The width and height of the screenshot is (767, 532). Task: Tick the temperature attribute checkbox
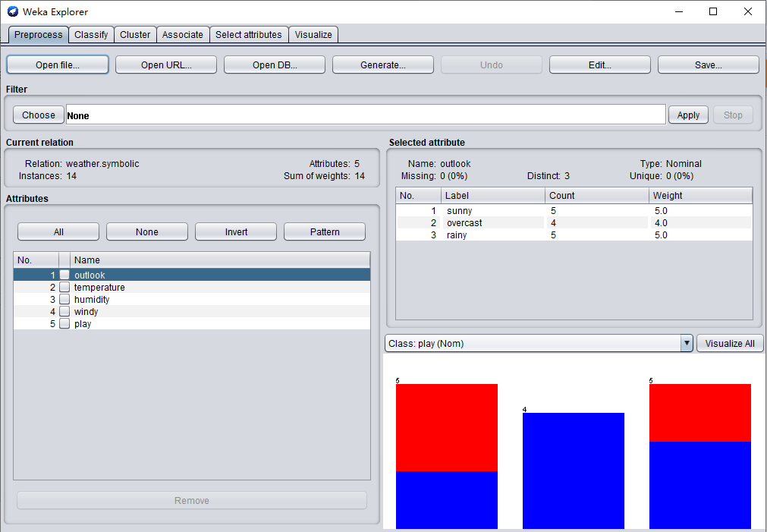[64, 287]
